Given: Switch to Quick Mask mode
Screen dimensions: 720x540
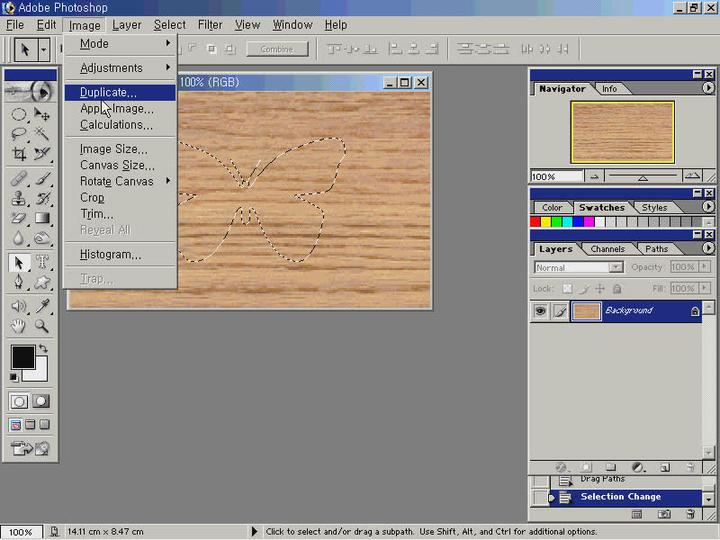Looking at the screenshot, I should pos(41,401).
